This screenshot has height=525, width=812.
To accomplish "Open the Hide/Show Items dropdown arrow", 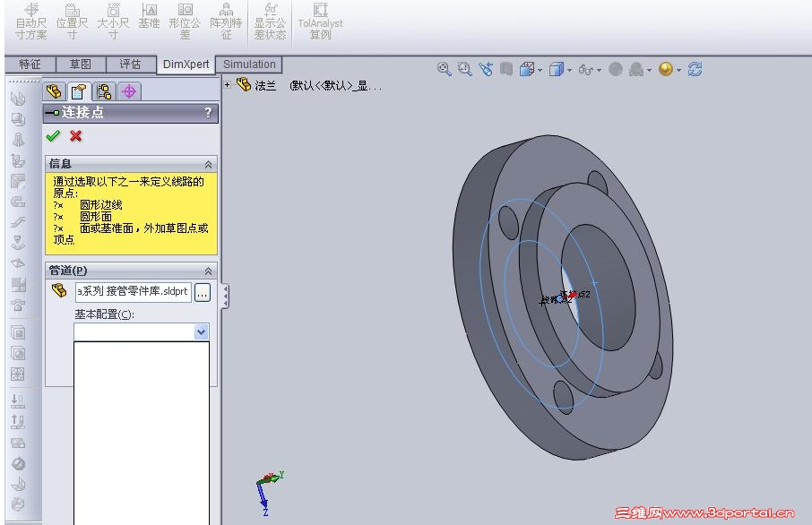I will pos(600,70).
